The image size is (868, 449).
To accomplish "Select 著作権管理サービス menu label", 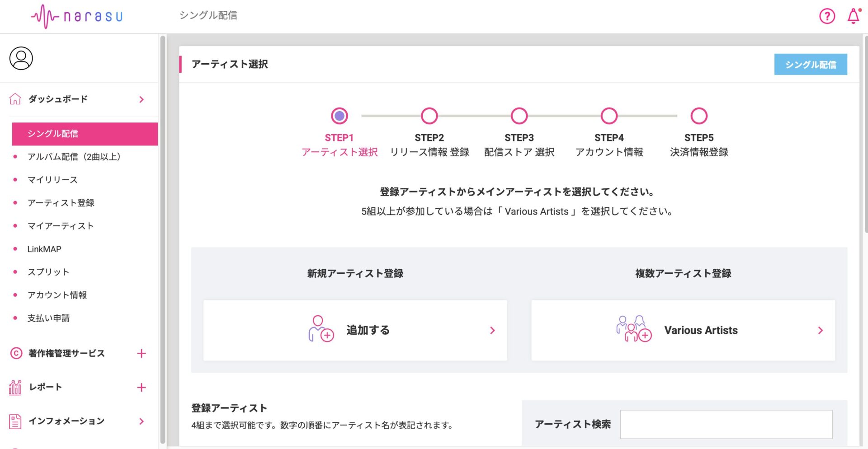I will pos(66,353).
